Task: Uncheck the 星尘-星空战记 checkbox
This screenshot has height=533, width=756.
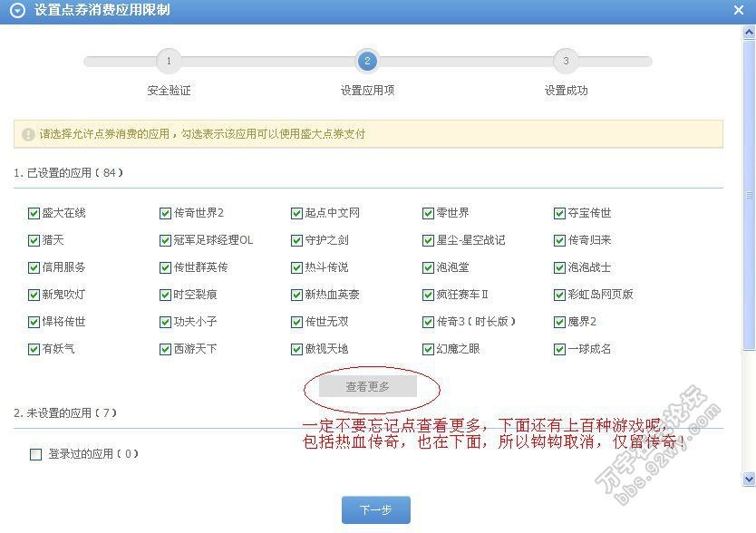Action: pyautogui.click(x=428, y=240)
